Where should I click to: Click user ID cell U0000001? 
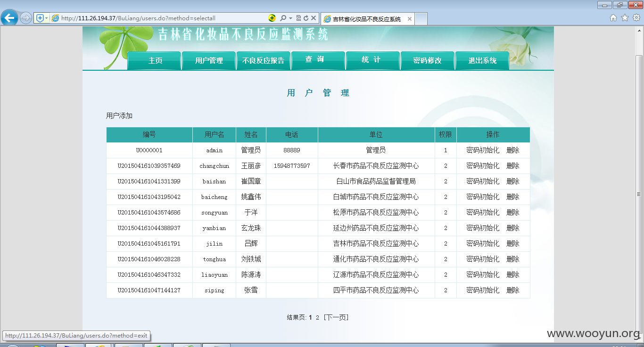click(x=149, y=150)
